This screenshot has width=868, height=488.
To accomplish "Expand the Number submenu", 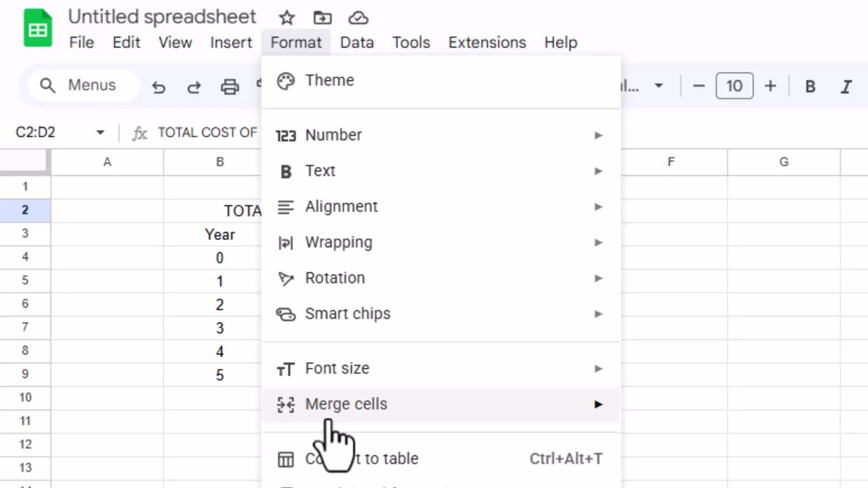I will [x=441, y=135].
